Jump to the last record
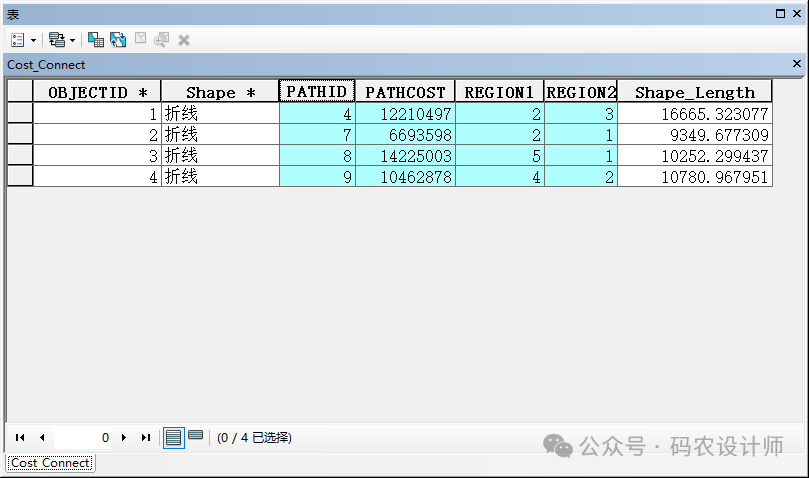 coord(146,438)
